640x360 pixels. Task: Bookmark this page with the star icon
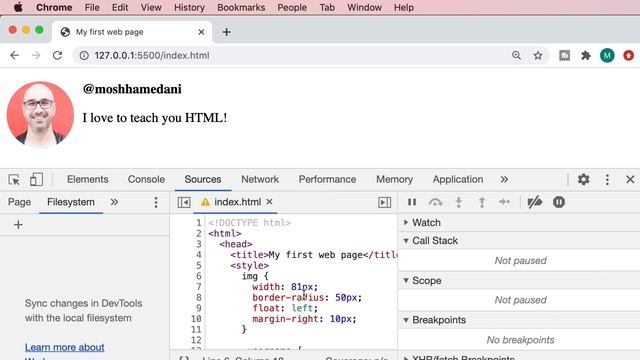click(x=538, y=56)
